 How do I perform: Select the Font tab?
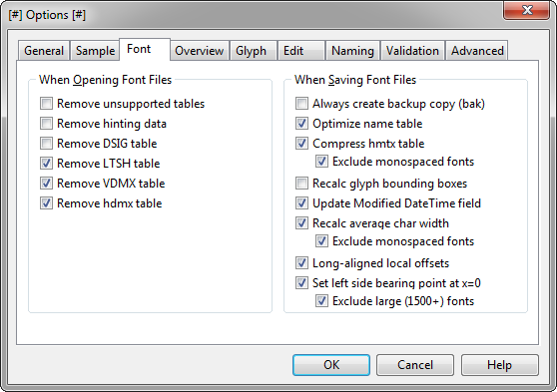coord(145,49)
